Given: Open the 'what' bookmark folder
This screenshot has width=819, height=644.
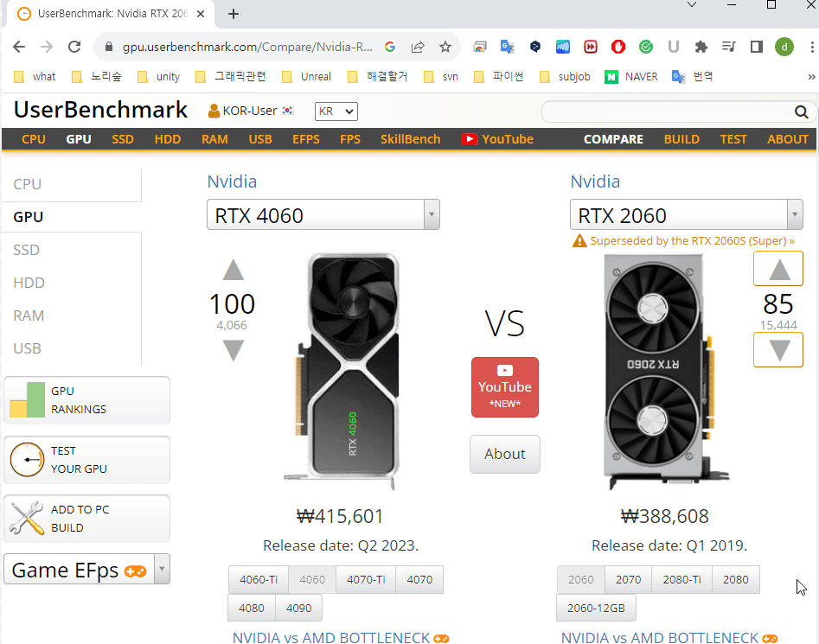Looking at the screenshot, I should 35,77.
